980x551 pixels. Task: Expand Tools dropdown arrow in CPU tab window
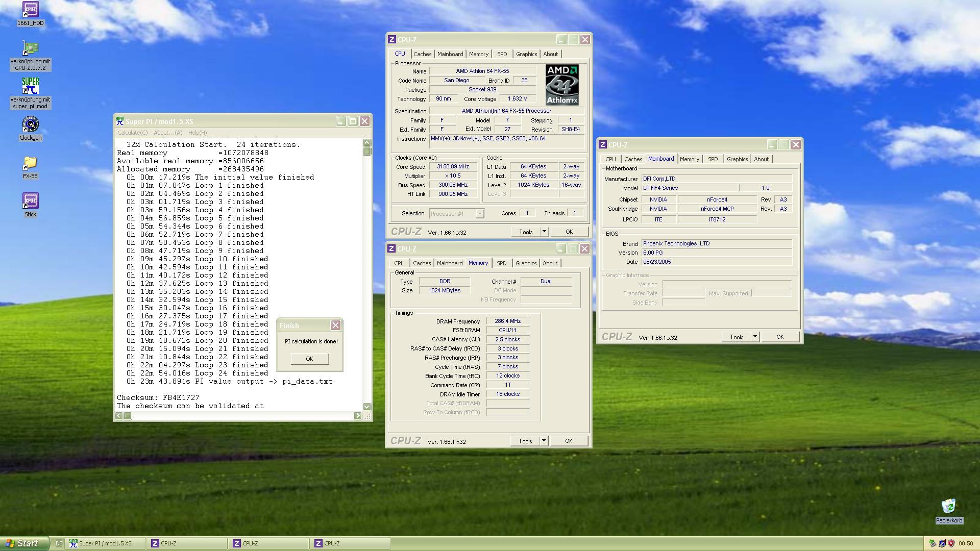(544, 232)
